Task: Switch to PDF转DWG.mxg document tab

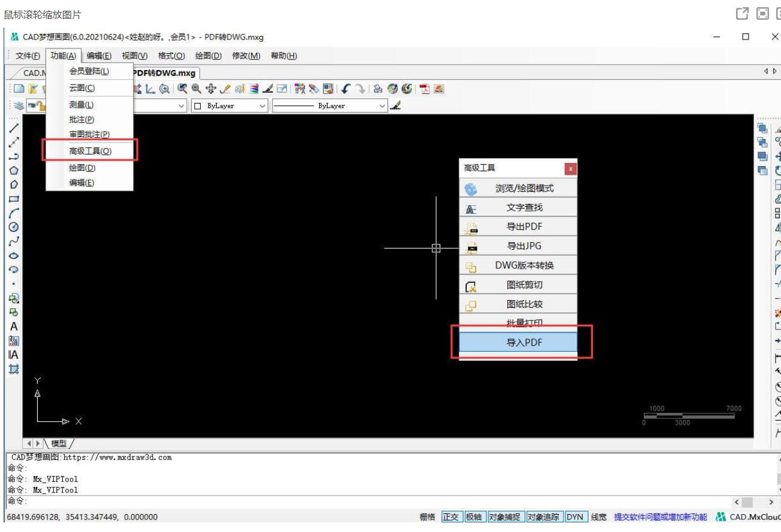Action: (x=165, y=73)
